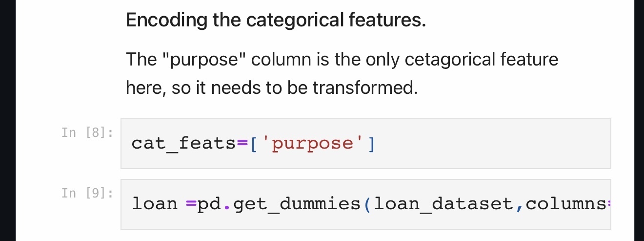Click the "Encoding the categorical features" heading
Image resolution: width=644 pixels, height=241 pixels.
coord(276,21)
